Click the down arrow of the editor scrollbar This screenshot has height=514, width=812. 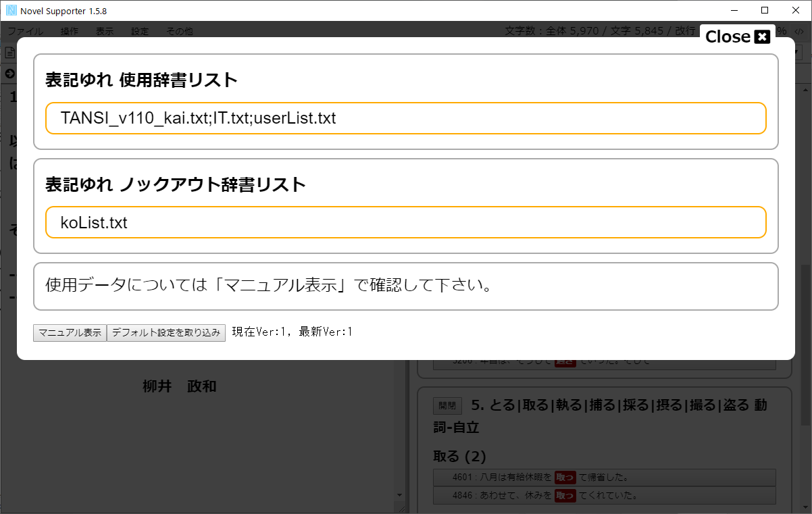[x=399, y=496]
